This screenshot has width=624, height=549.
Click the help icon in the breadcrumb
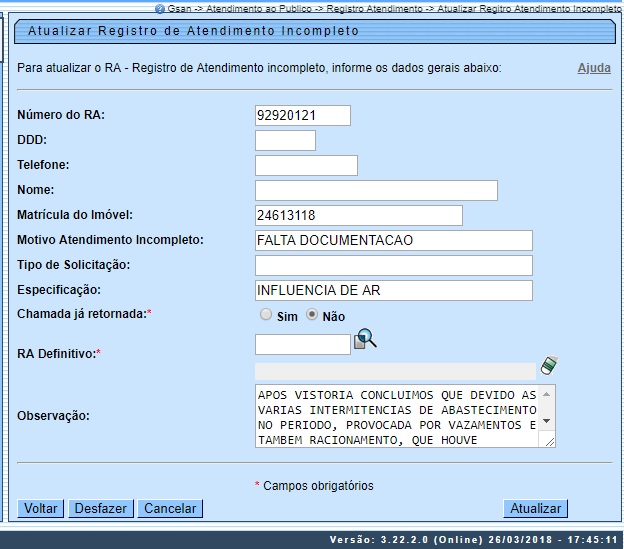(159, 7)
